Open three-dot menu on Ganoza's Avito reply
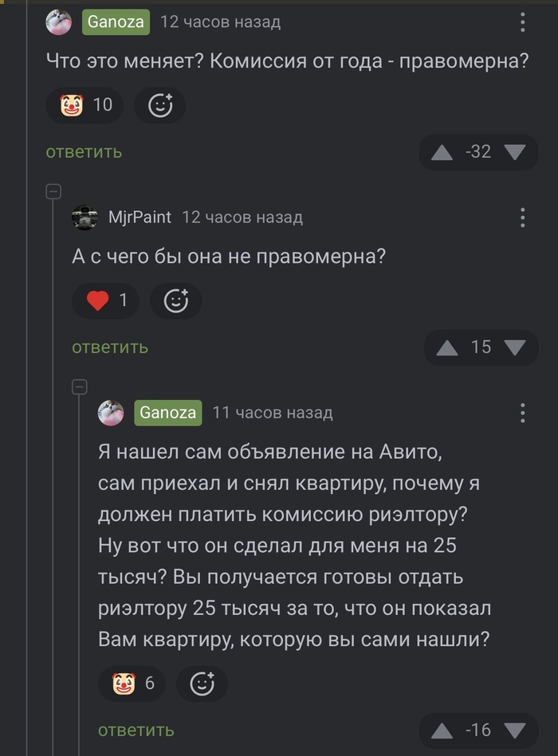Viewport: 558px width, 756px height. pyautogui.click(x=523, y=413)
